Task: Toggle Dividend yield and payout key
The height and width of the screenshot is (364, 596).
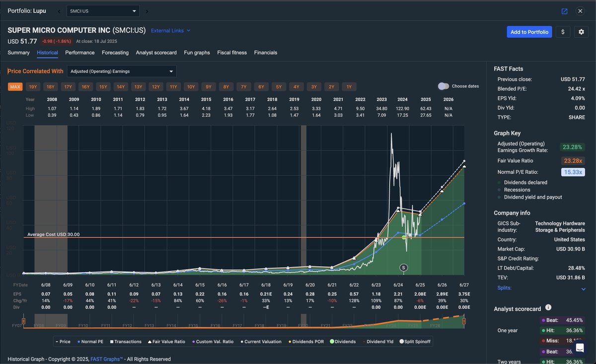Action: point(530,197)
